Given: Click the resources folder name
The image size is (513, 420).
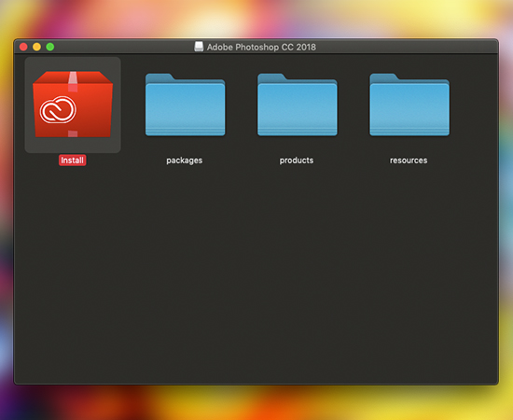Looking at the screenshot, I should (x=409, y=161).
